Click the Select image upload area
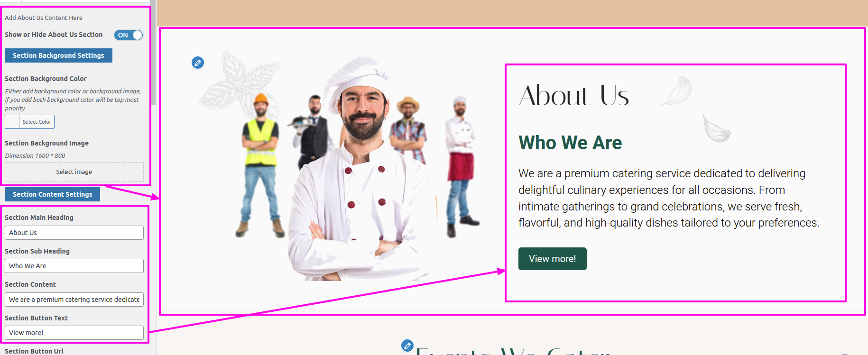The width and height of the screenshot is (868, 355). (74, 172)
